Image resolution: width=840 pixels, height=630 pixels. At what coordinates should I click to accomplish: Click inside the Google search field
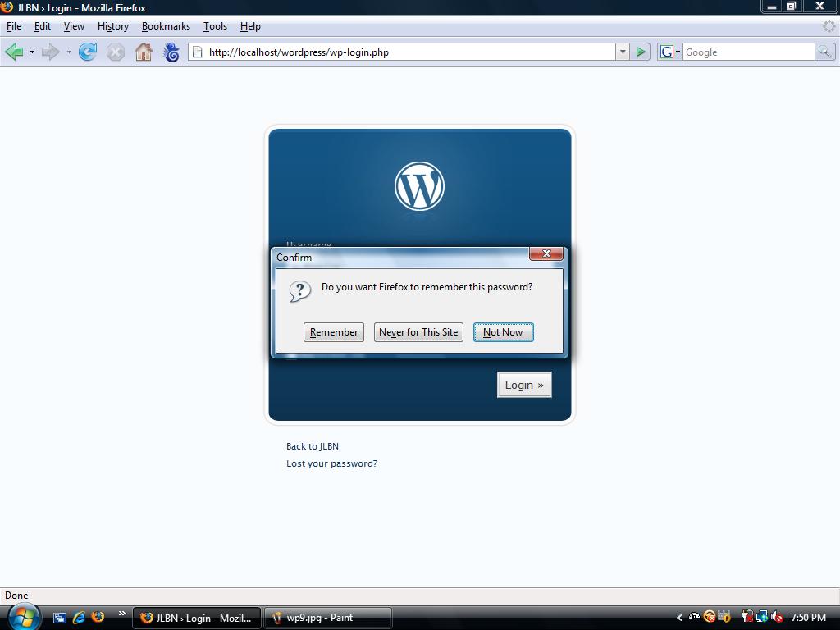pyautogui.click(x=746, y=52)
